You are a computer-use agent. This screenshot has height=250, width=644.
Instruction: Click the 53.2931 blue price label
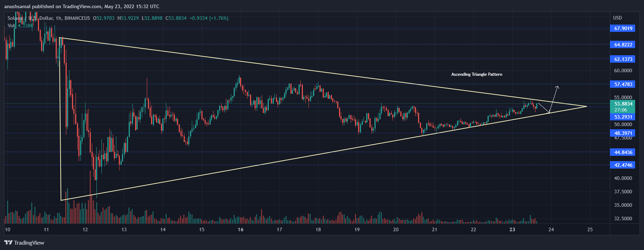click(x=623, y=117)
